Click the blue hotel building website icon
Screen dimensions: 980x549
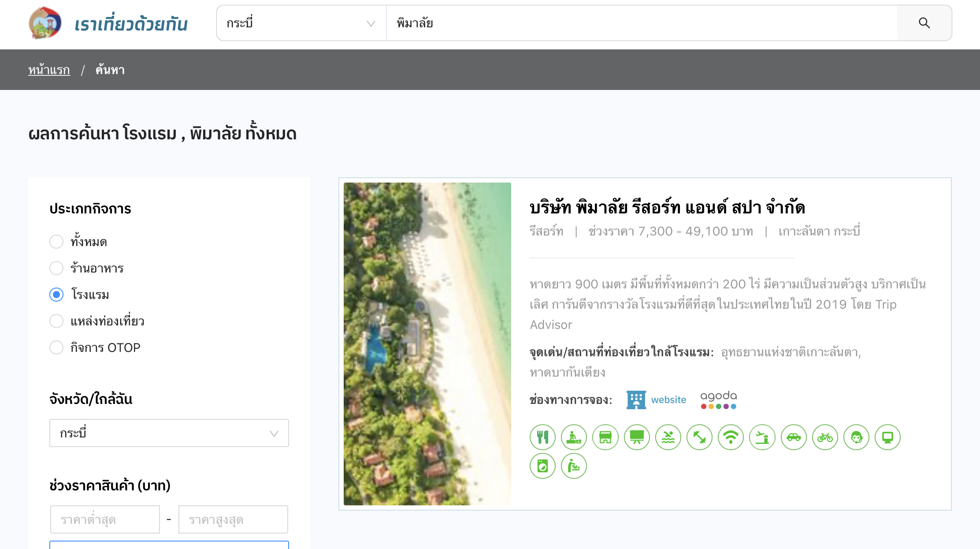click(x=636, y=400)
